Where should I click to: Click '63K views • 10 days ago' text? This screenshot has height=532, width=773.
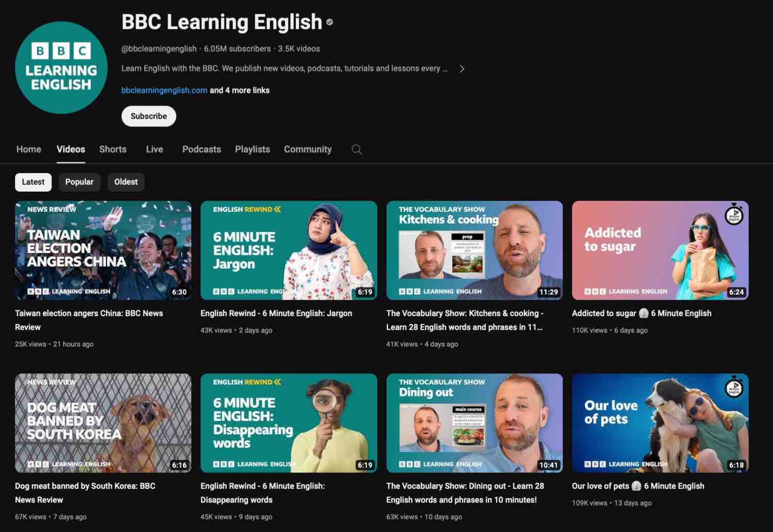pyautogui.click(x=424, y=517)
